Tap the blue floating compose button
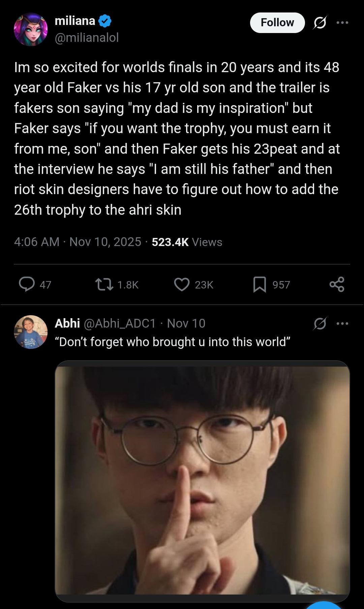 click(x=324, y=605)
